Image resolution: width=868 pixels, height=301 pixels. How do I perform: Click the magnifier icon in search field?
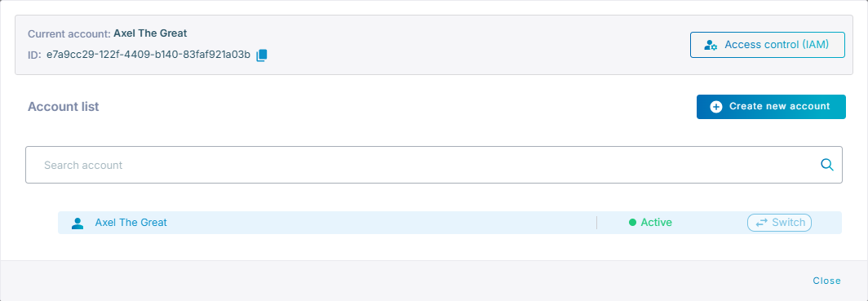click(827, 164)
